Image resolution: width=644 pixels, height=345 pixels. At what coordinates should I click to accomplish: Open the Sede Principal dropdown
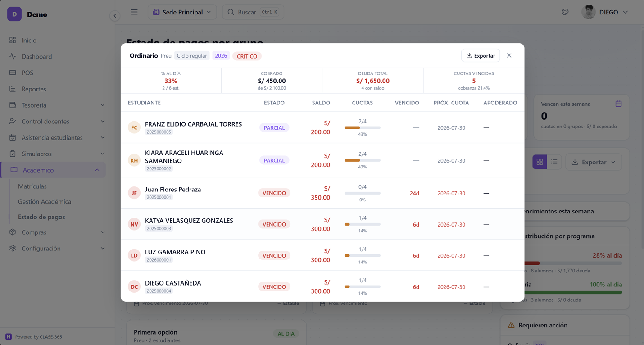pyautogui.click(x=182, y=12)
